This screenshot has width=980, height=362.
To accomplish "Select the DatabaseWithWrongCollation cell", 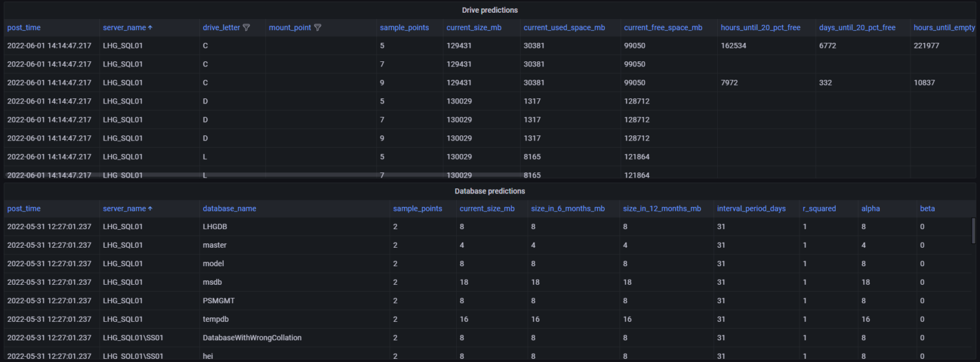I will tap(251, 338).
